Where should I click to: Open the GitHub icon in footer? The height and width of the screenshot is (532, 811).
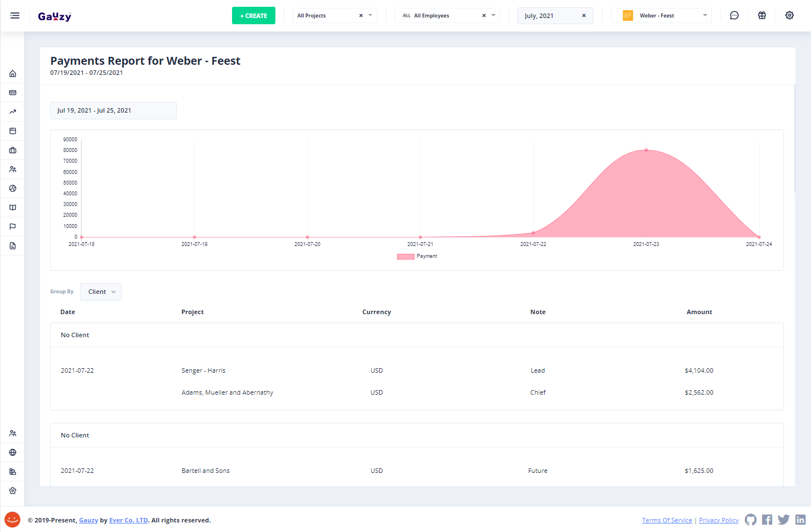(750, 520)
